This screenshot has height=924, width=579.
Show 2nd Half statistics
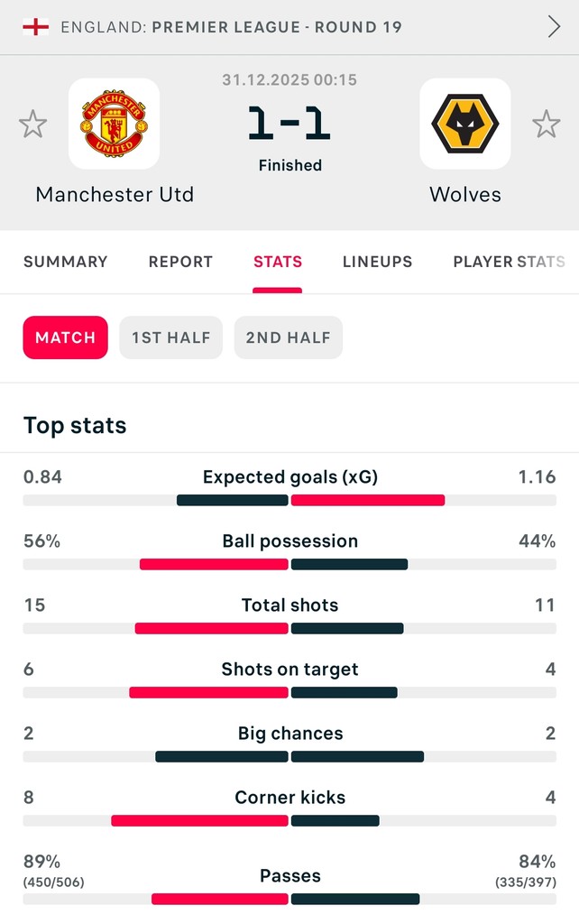tap(288, 337)
